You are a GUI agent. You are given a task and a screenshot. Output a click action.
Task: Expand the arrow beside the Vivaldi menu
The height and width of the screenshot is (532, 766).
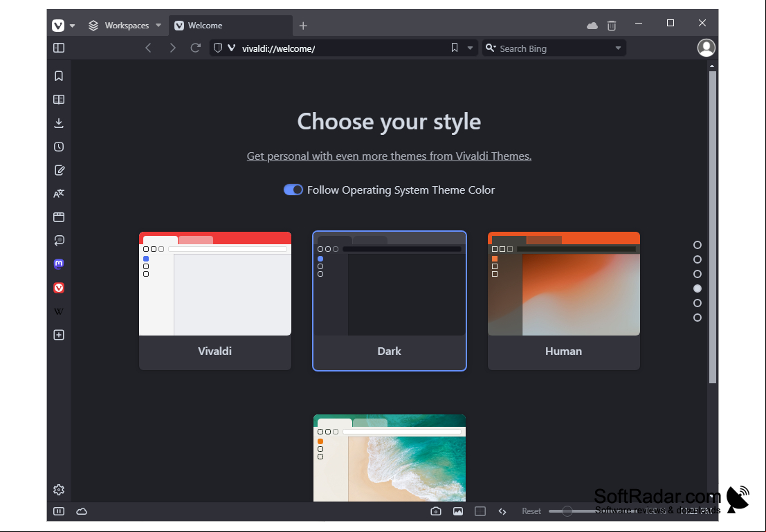click(x=72, y=26)
